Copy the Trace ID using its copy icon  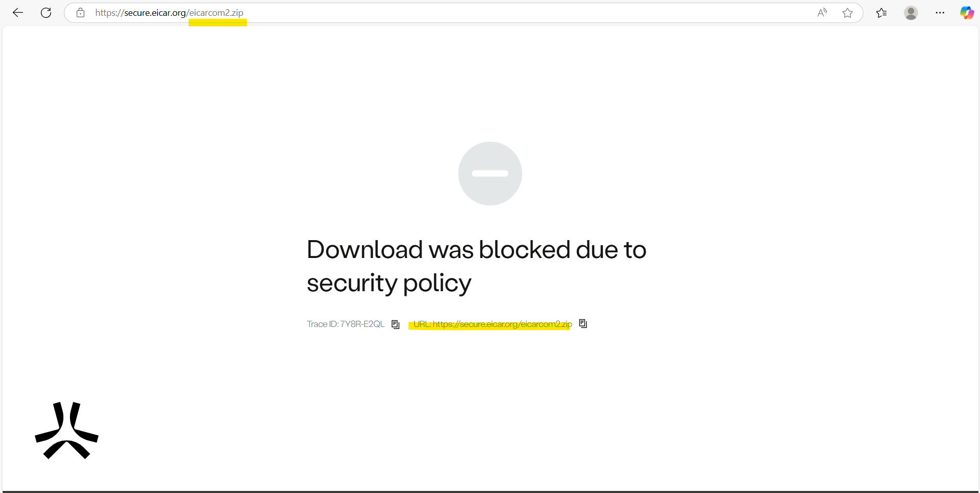[395, 324]
